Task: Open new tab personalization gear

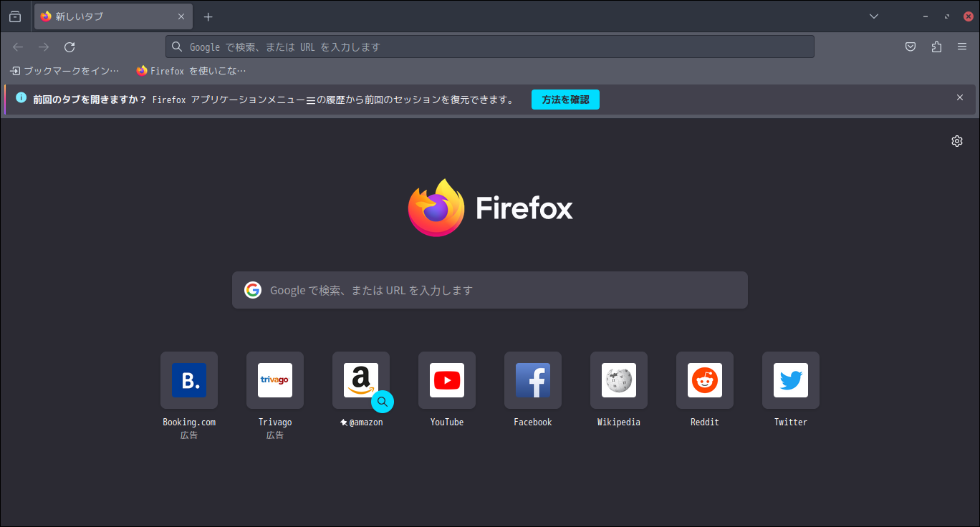Action: pos(957,141)
